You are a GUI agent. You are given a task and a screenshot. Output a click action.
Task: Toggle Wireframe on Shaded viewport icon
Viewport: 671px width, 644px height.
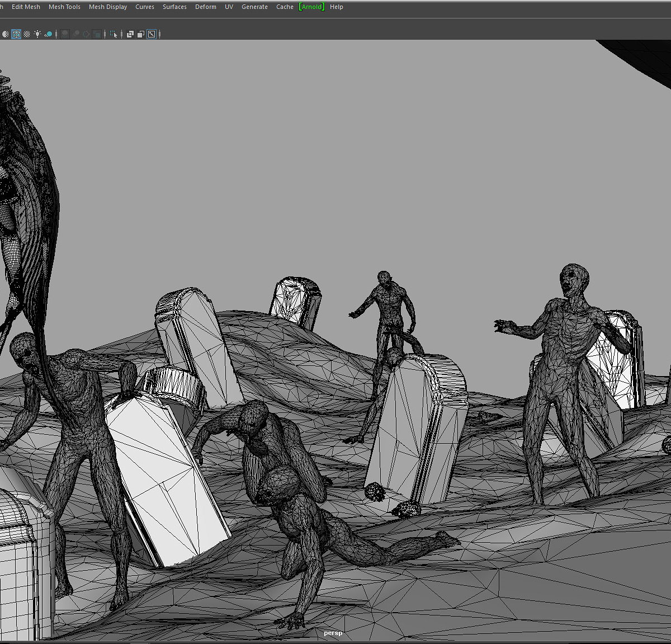pos(16,34)
